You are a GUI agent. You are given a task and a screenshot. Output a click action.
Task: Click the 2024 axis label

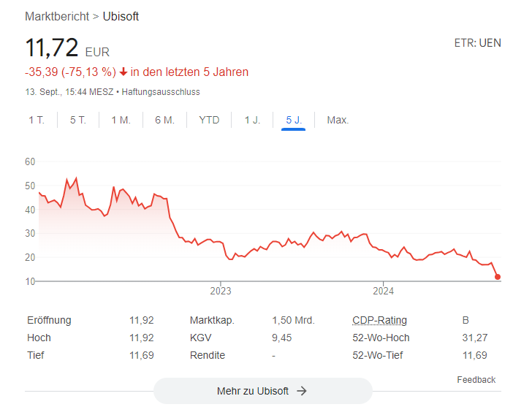384,291
